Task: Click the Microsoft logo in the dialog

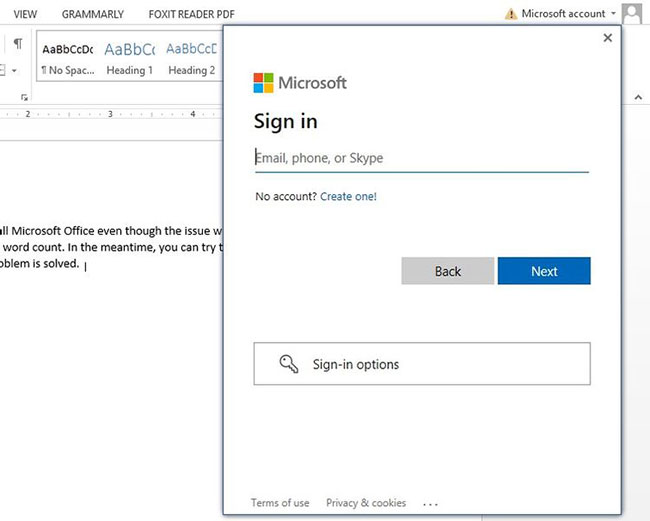Action: (264, 82)
